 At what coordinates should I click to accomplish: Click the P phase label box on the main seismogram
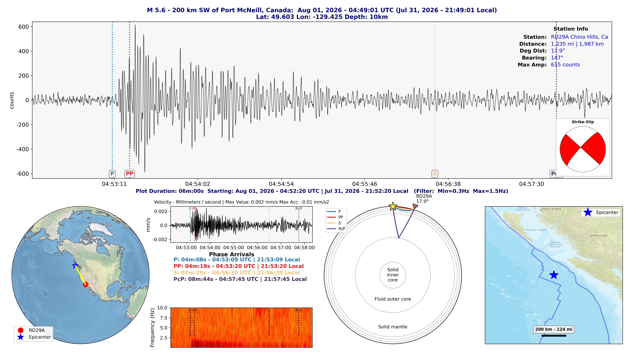(x=112, y=174)
